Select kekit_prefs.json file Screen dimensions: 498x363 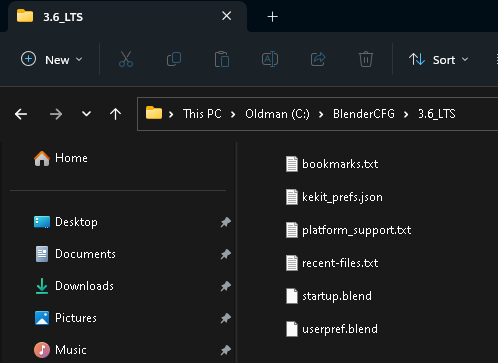coord(334,197)
